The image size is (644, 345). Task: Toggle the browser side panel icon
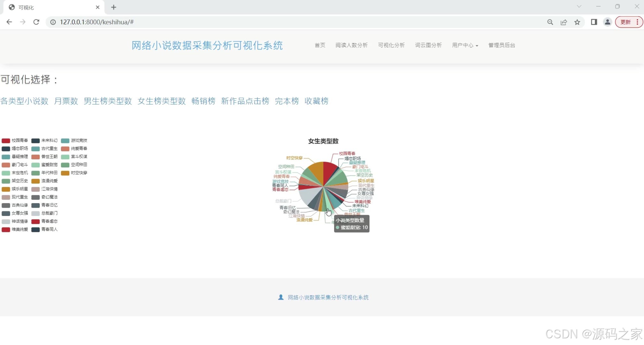pyautogui.click(x=594, y=22)
